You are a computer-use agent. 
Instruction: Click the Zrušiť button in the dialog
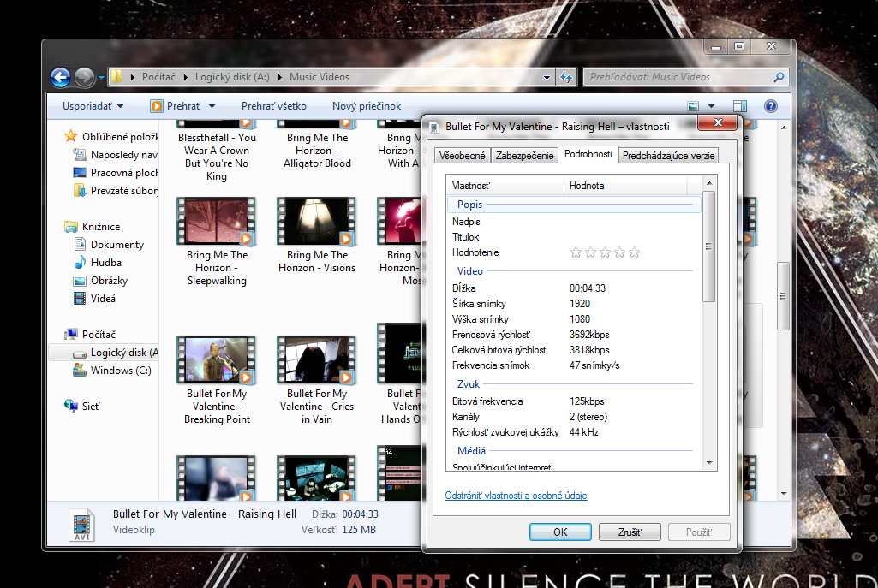click(x=630, y=532)
